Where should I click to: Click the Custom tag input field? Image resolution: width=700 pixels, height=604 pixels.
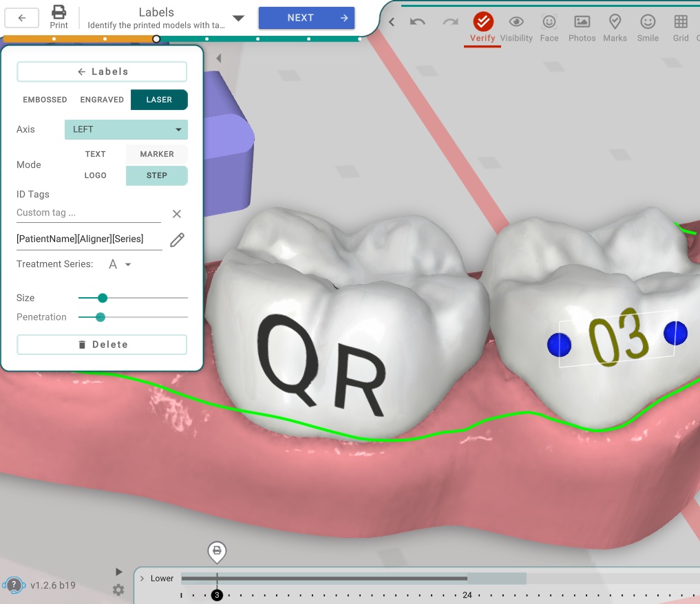click(x=88, y=213)
